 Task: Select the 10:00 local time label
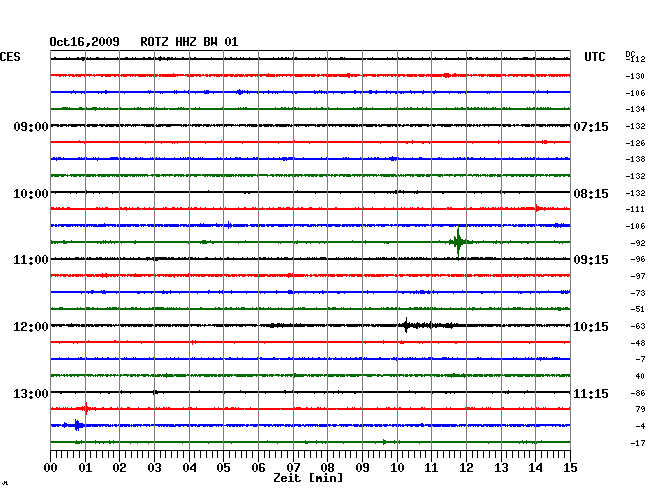(x=31, y=194)
